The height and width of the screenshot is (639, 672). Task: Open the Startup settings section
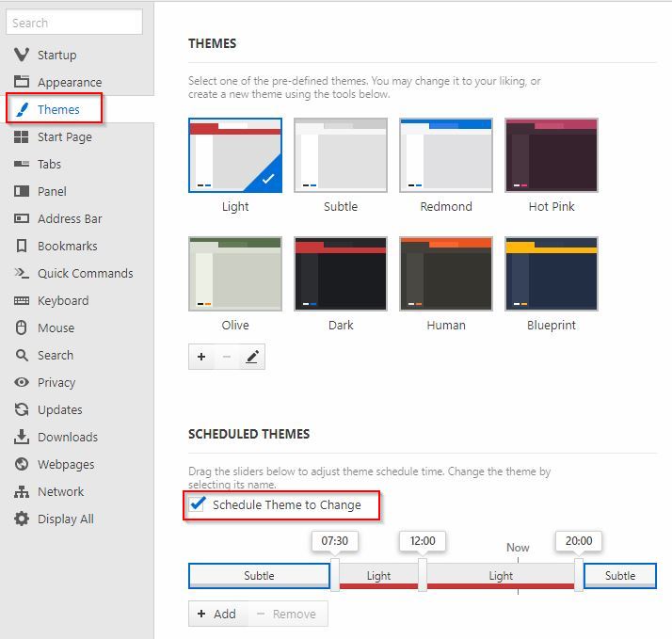[57, 55]
